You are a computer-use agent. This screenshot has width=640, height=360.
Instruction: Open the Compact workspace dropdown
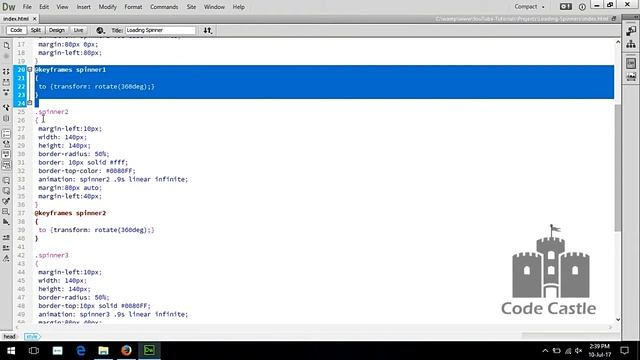529,7
